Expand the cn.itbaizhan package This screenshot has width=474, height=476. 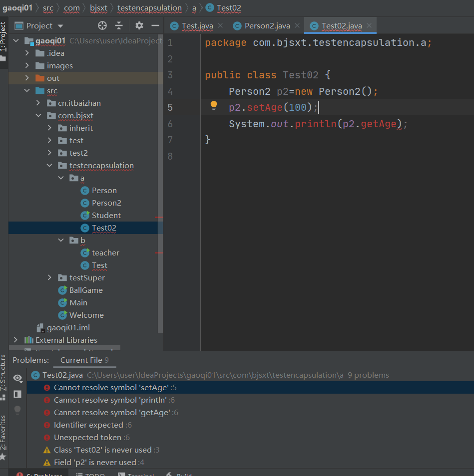(38, 103)
